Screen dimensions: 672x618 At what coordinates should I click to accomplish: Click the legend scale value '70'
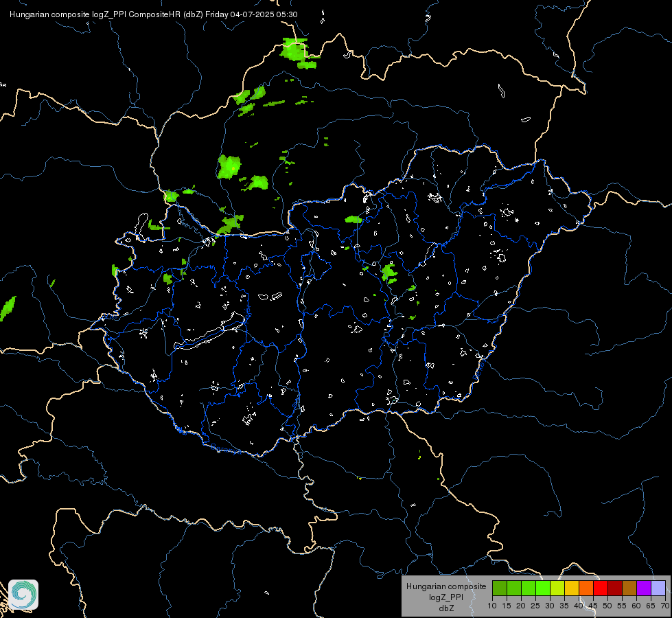point(665,606)
